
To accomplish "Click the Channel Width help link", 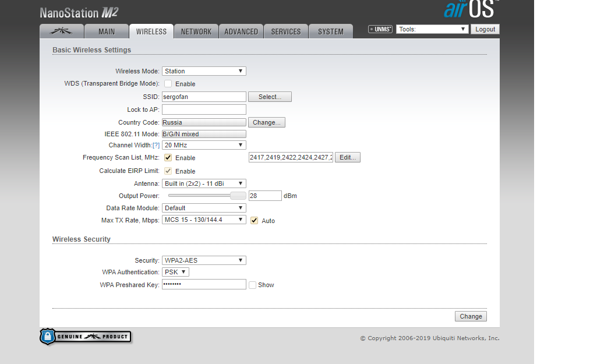I will pos(156,145).
